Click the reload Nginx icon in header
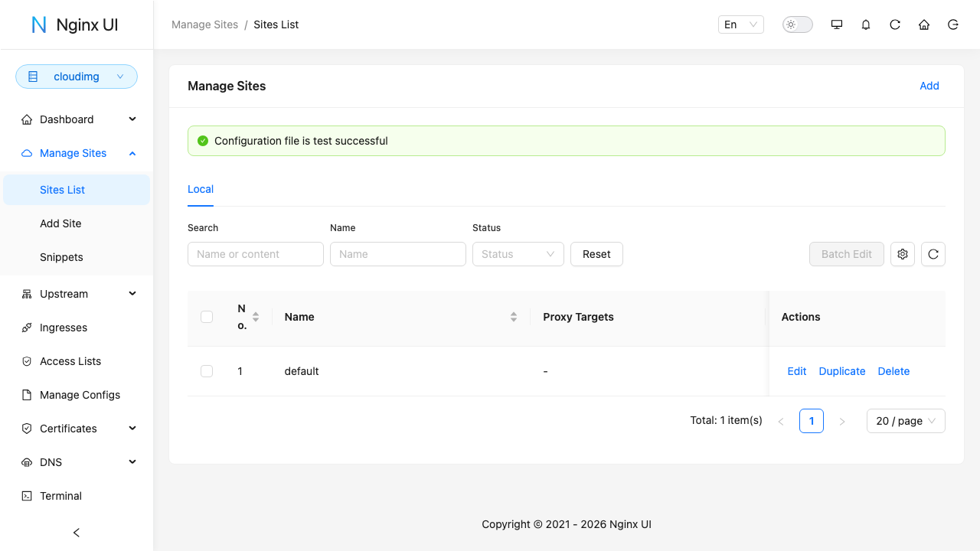980x551 pixels. pyautogui.click(x=895, y=24)
